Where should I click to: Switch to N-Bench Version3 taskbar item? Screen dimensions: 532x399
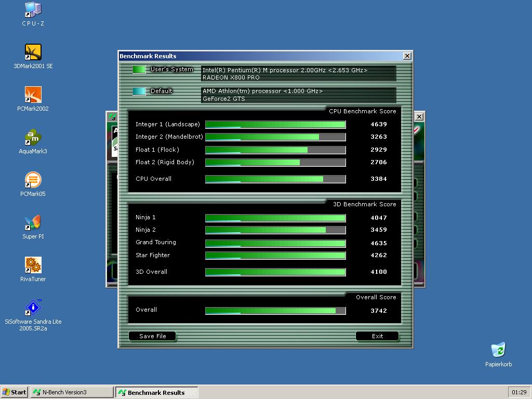(x=72, y=392)
